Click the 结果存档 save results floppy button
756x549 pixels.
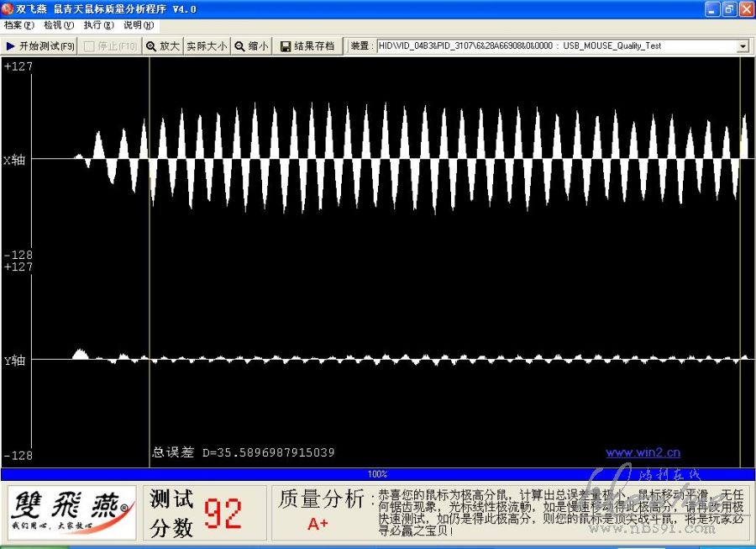(x=307, y=46)
